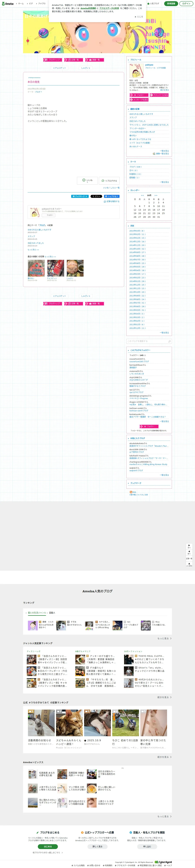The width and height of the screenshot is (195, 868).
Task: Click the Facebook シェアする button
Action: point(112,196)
